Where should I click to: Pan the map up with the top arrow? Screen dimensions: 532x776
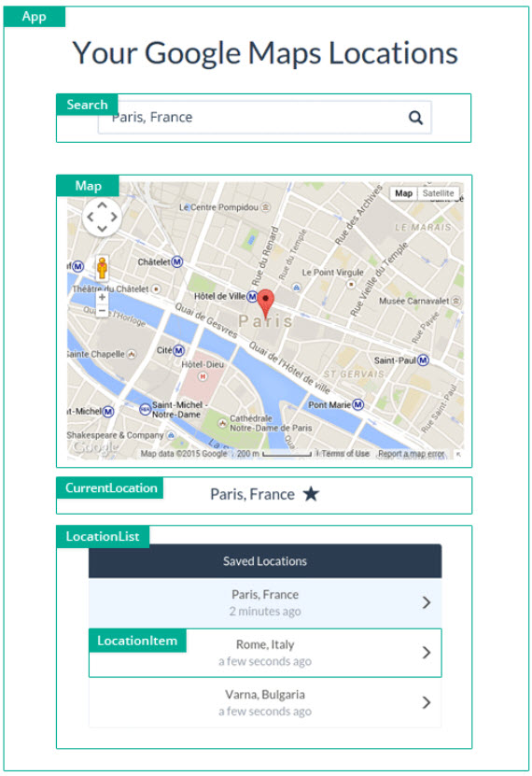[x=102, y=205]
